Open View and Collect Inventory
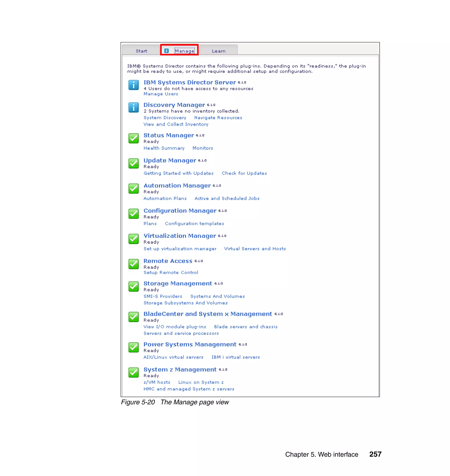Image resolution: width=450 pixels, height=476 pixels. click(176, 124)
